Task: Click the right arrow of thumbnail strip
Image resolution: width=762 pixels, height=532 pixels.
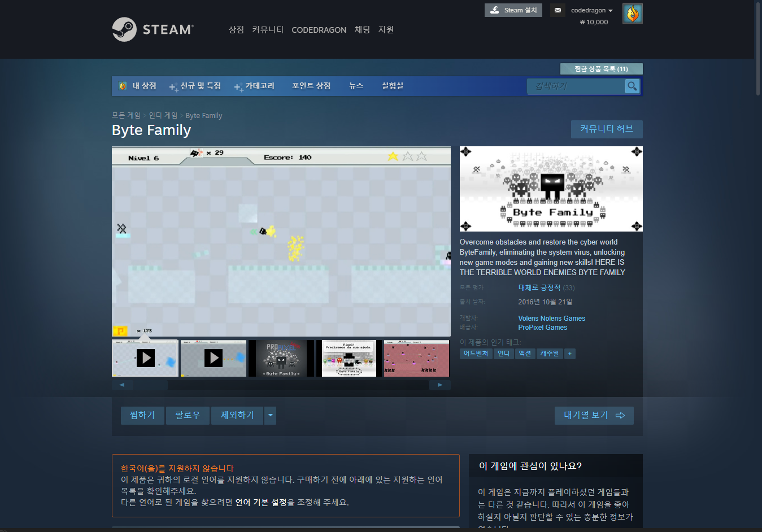Action: point(439,385)
